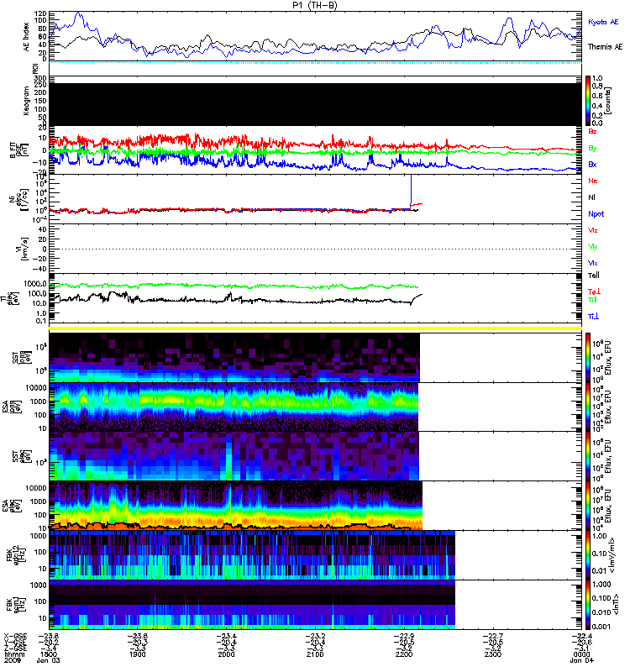Click the red Bz legend label

pos(592,131)
